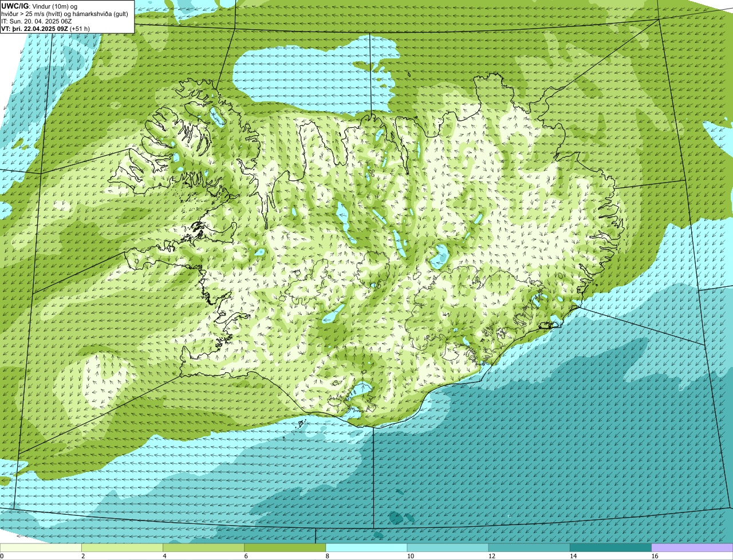This screenshot has height=560, width=733.
Task: Click the legend label '2'
Action: pos(83,556)
